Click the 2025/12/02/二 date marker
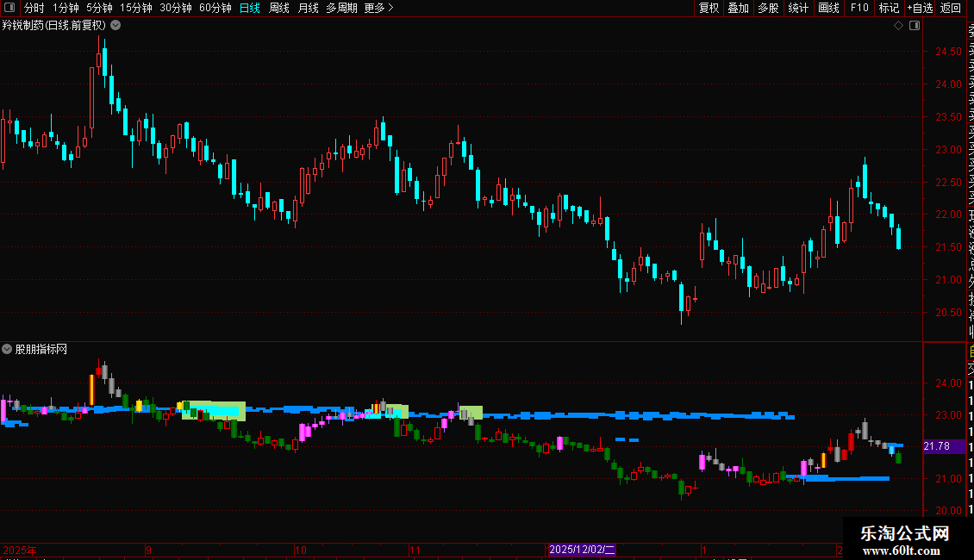This screenshot has width=974, height=560. coord(582,550)
